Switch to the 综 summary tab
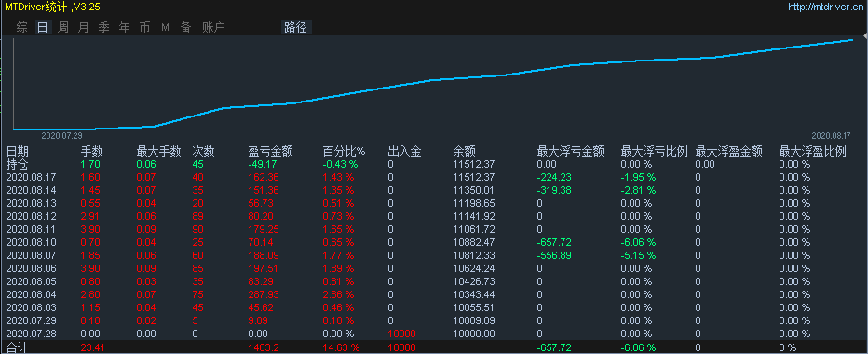The image size is (868, 354). point(21,28)
